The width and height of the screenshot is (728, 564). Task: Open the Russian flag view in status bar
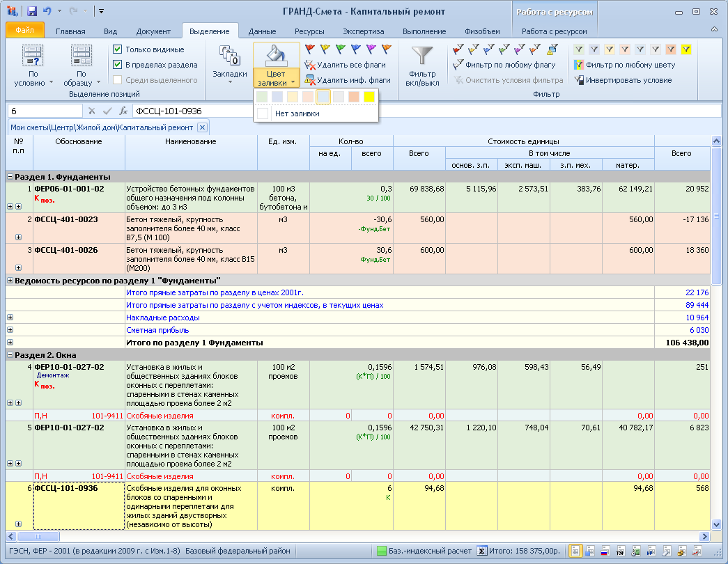coord(605,551)
